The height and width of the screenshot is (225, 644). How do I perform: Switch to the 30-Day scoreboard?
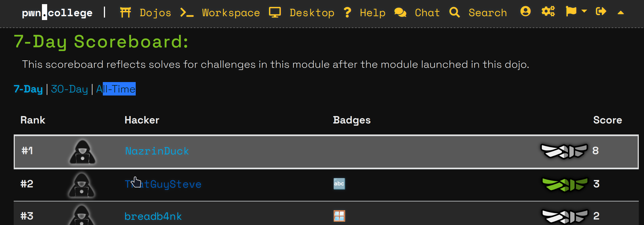[69, 89]
